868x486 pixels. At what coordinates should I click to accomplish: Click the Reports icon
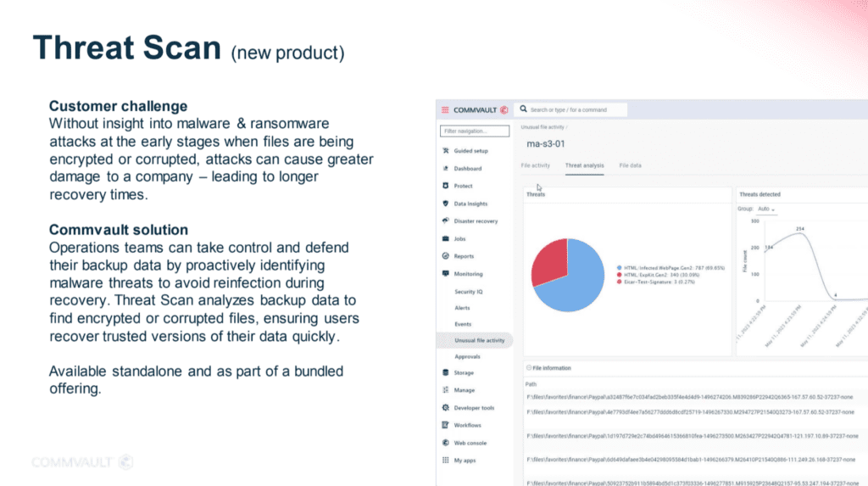pyautogui.click(x=446, y=256)
